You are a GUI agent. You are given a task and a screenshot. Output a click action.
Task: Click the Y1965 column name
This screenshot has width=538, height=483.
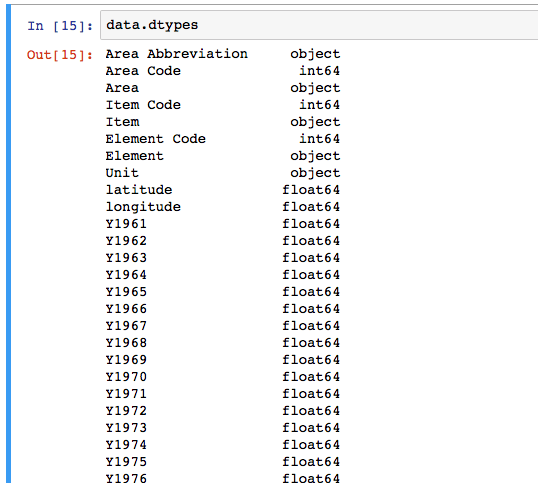(126, 292)
